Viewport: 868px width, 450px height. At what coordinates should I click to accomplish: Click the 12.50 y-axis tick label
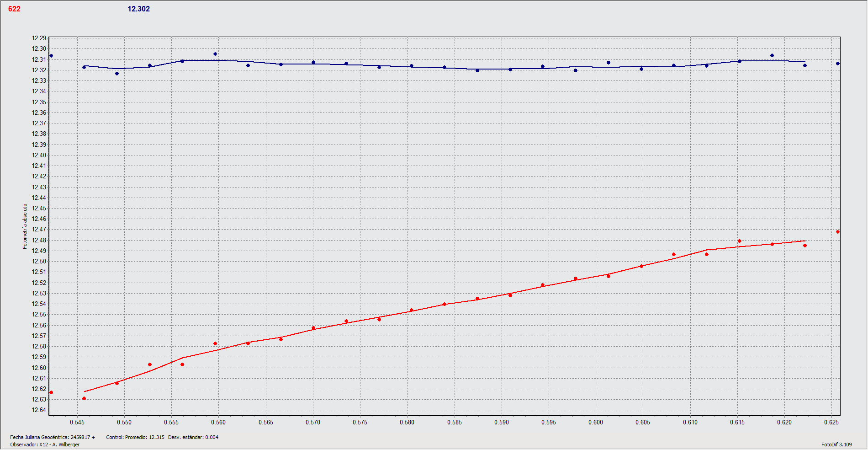click(x=39, y=261)
